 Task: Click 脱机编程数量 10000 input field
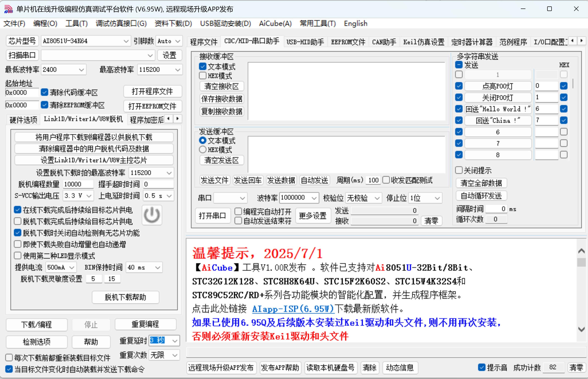(x=78, y=184)
